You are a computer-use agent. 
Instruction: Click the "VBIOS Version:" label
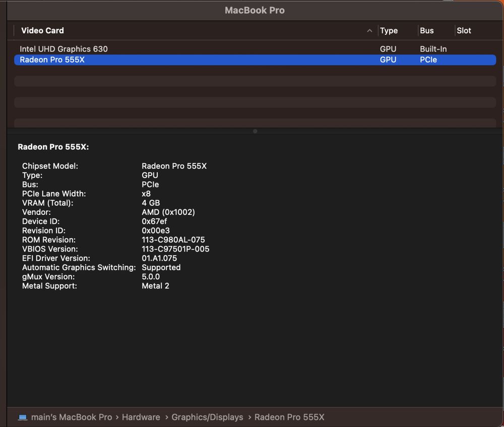(x=50, y=249)
